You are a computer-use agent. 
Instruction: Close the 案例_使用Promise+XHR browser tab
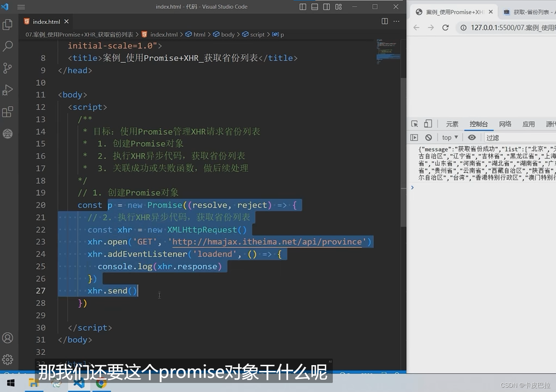pyautogui.click(x=491, y=12)
